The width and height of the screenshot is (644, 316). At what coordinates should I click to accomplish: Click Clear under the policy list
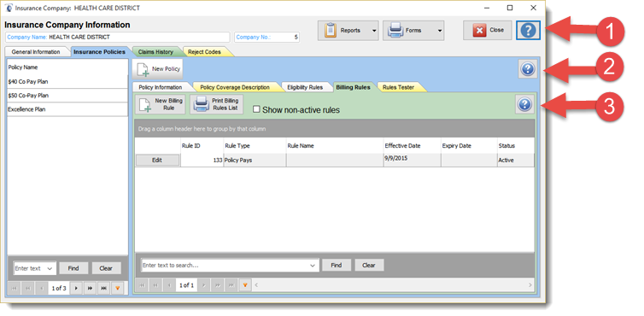tap(106, 268)
